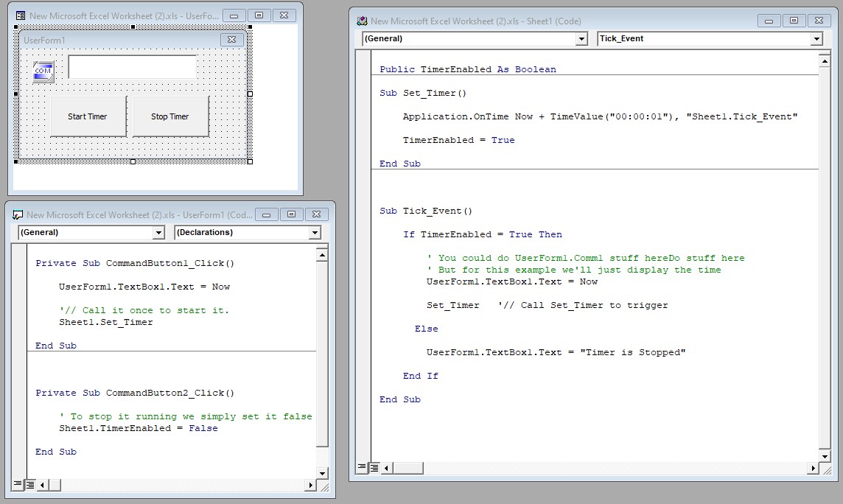843x504 pixels.
Task: Click the "Call Set_Timer to trigger" line
Action: (548, 306)
